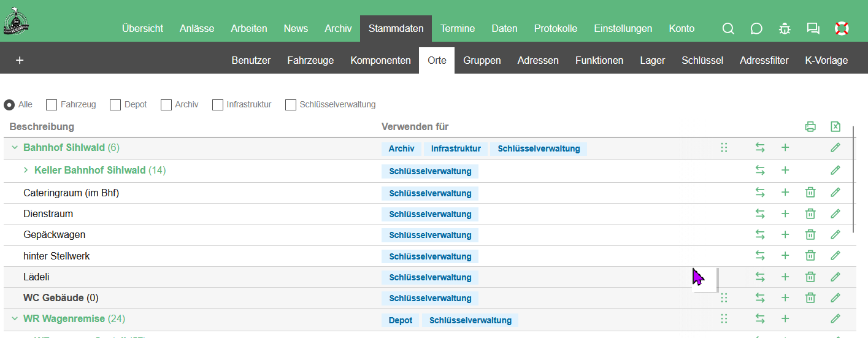This screenshot has height=338, width=868.
Task: Click the bug report icon
Action: coord(785,28)
